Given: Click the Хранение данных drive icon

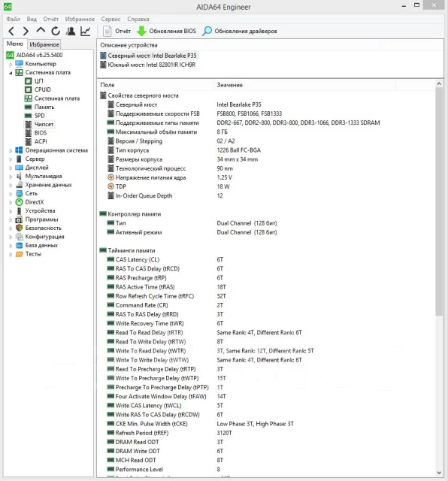Looking at the screenshot, I should tap(19, 185).
